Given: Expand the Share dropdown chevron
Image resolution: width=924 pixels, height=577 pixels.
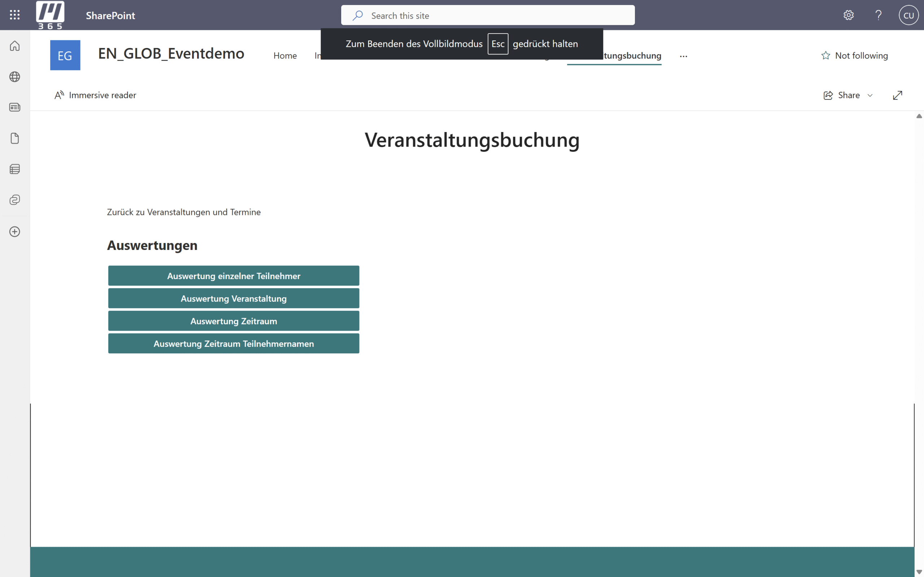Looking at the screenshot, I should [870, 96].
